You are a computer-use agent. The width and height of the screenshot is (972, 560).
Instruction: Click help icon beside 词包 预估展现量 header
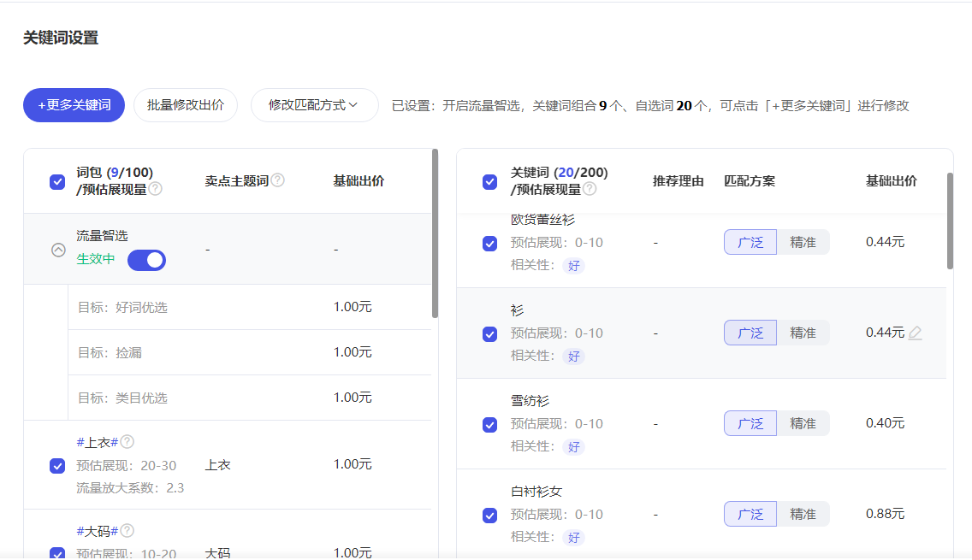[x=156, y=189]
